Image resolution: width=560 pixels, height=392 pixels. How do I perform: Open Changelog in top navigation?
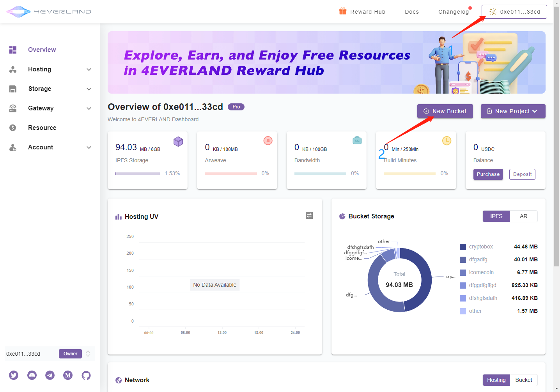click(454, 12)
